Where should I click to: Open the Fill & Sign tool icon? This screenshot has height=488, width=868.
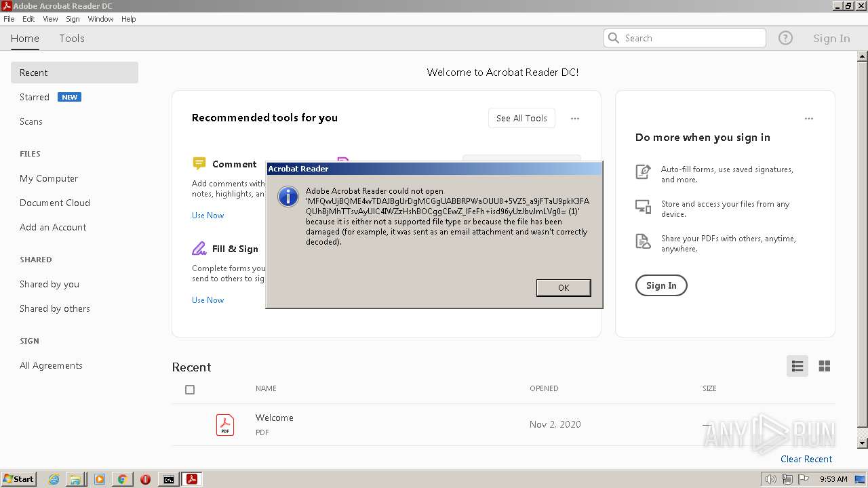click(x=199, y=248)
